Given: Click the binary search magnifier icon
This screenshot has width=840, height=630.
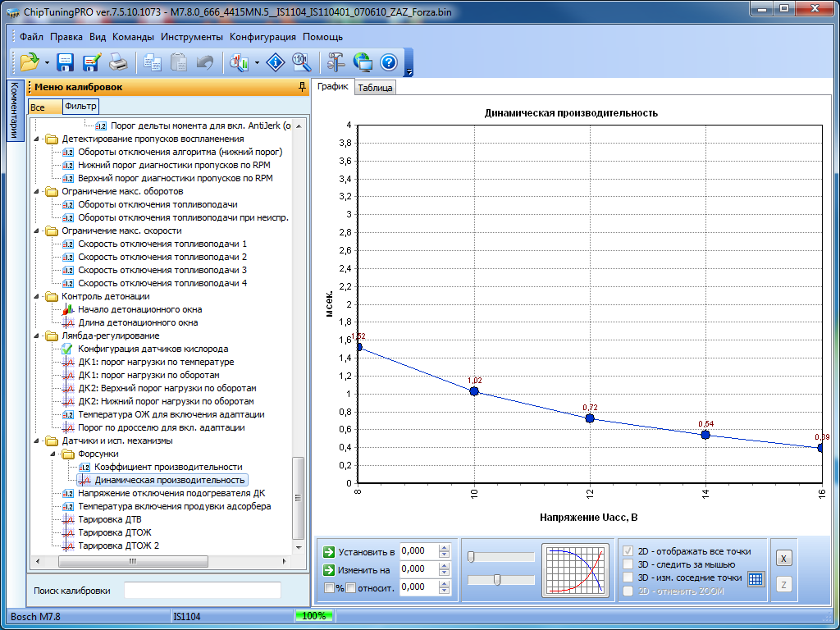Looking at the screenshot, I should point(301,62).
